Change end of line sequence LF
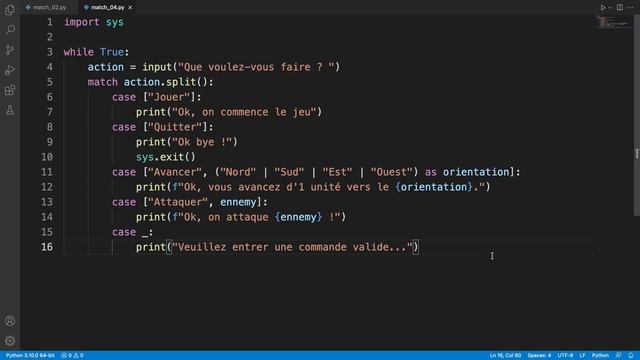Viewport: 640px width, 360px height. (x=582, y=356)
